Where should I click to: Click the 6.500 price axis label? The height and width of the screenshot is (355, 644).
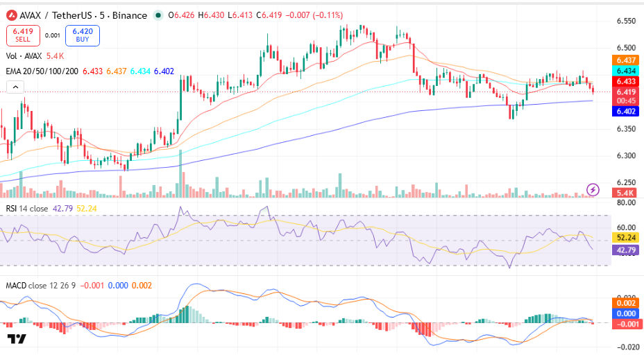point(626,48)
